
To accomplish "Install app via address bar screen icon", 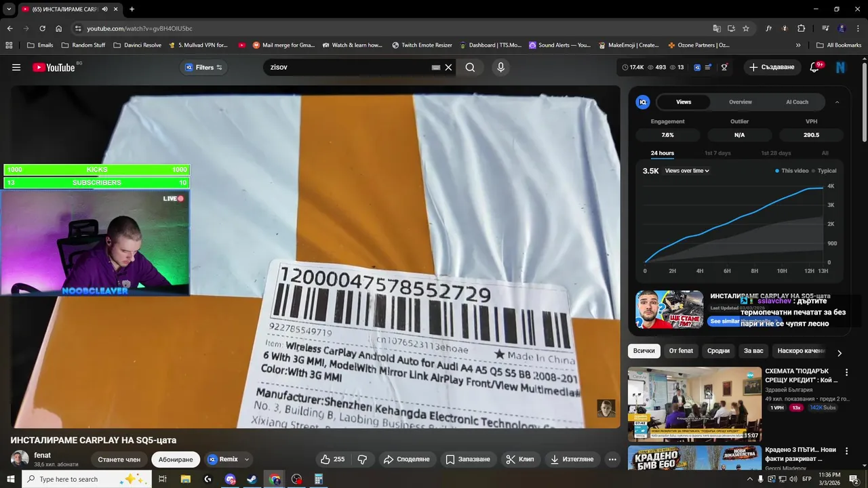I will [x=731, y=28].
